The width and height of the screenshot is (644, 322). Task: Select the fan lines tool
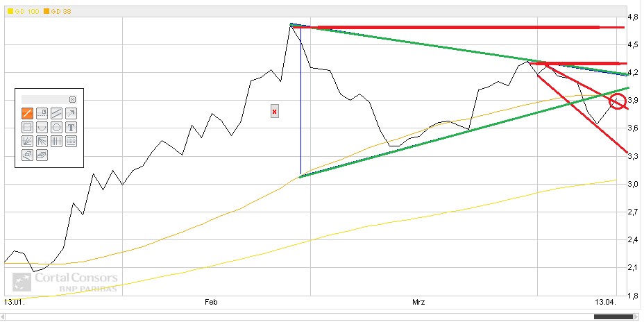tap(28, 141)
